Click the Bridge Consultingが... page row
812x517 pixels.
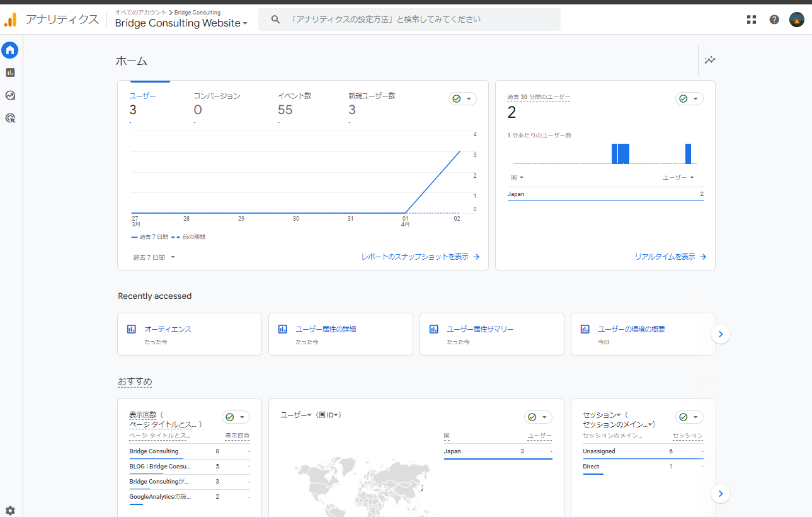pos(190,482)
